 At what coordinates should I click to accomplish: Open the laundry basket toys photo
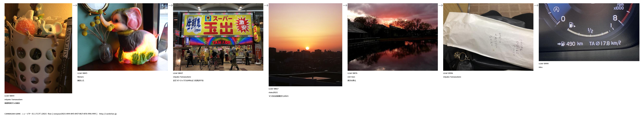(38, 48)
